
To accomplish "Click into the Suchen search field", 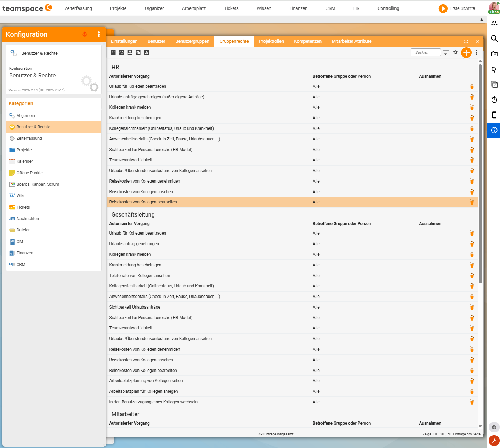I will pos(426,52).
